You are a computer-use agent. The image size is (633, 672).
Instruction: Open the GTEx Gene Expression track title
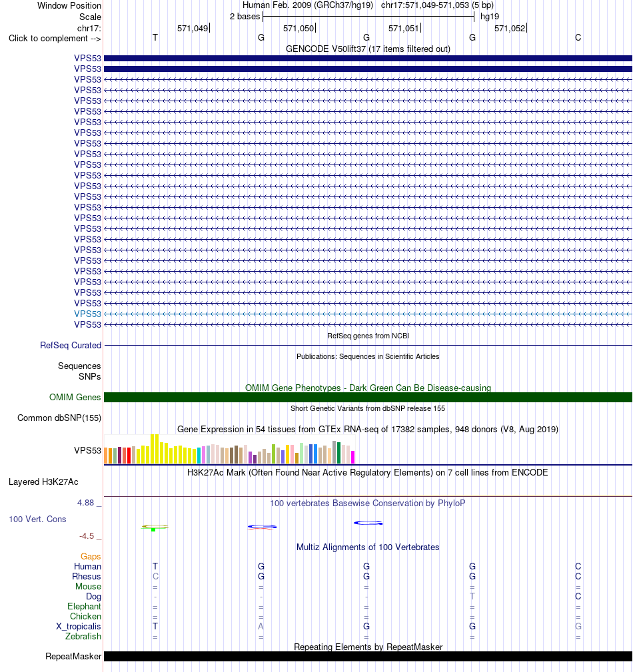click(368, 429)
